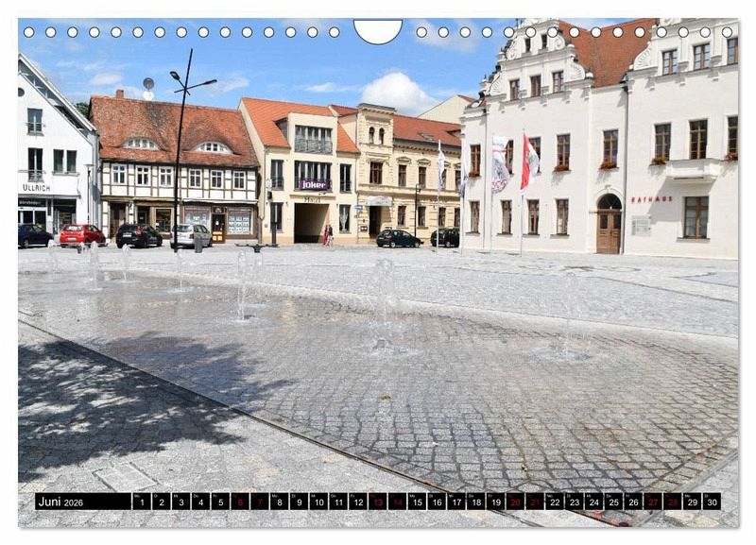Select date 18 in the calendar strip
This screenshot has width=756, height=545.
click(476, 502)
